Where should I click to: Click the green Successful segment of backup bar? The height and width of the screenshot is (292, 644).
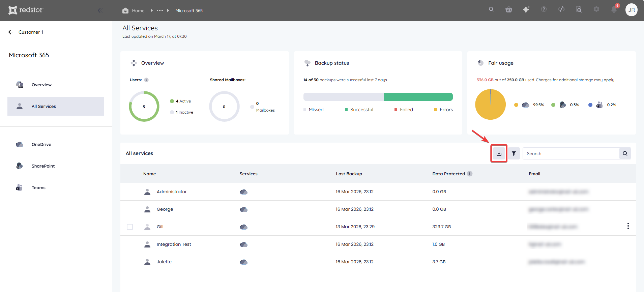[x=418, y=97]
